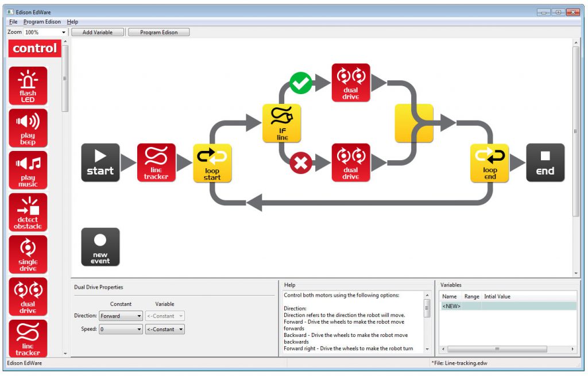The height and width of the screenshot is (376, 588).
Task: Pick the single drive block
Action: pyautogui.click(x=28, y=254)
